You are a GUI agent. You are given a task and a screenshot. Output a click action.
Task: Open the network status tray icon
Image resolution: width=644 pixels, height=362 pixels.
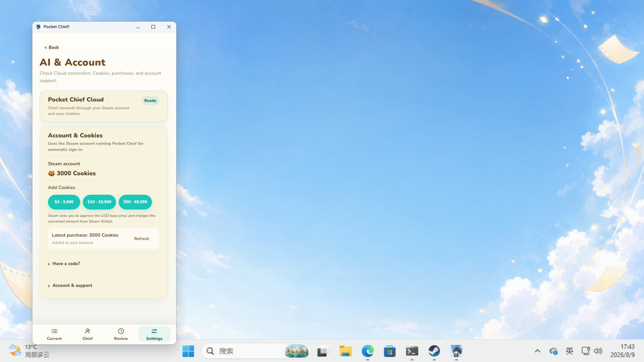click(586, 351)
